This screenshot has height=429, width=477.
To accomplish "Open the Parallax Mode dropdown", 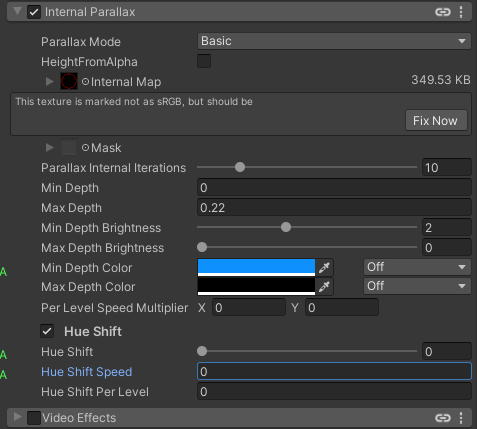I will 334,41.
